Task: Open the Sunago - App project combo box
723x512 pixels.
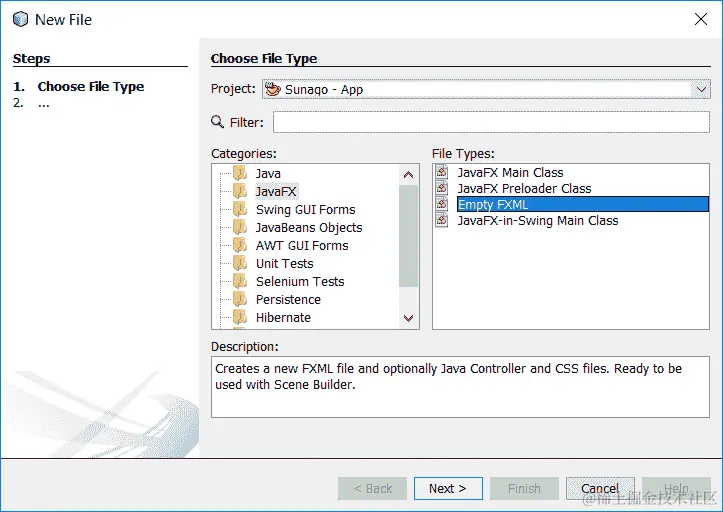Action: [486, 89]
